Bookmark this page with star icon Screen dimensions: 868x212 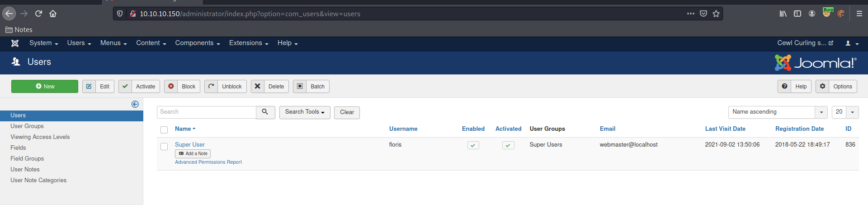click(x=716, y=14)
